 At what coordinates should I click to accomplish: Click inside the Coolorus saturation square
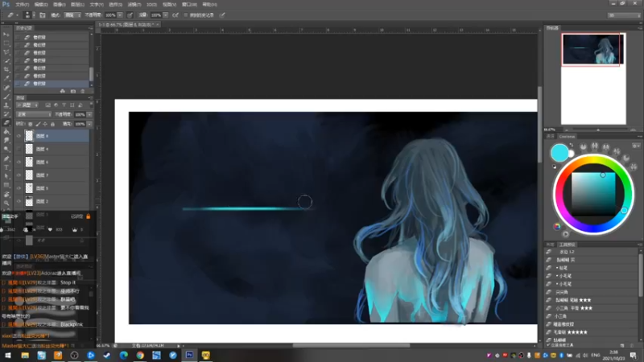coord(593,194)
